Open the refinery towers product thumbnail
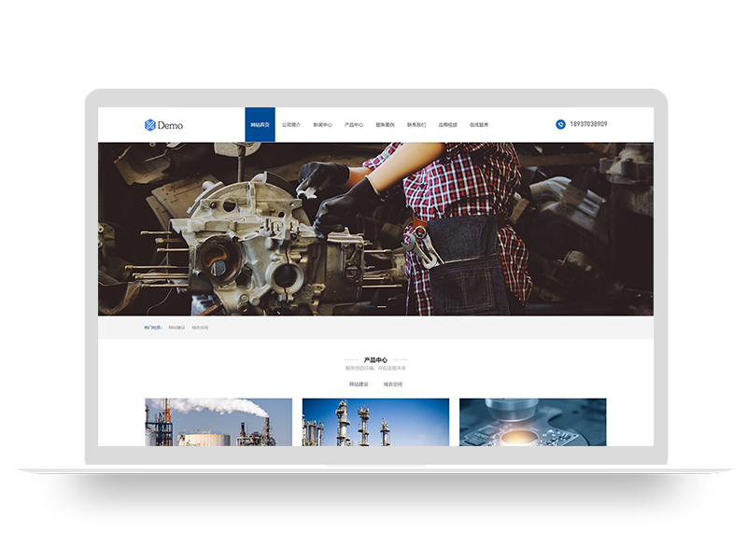This screenshot has height=560, width=747. coord(375,422)
